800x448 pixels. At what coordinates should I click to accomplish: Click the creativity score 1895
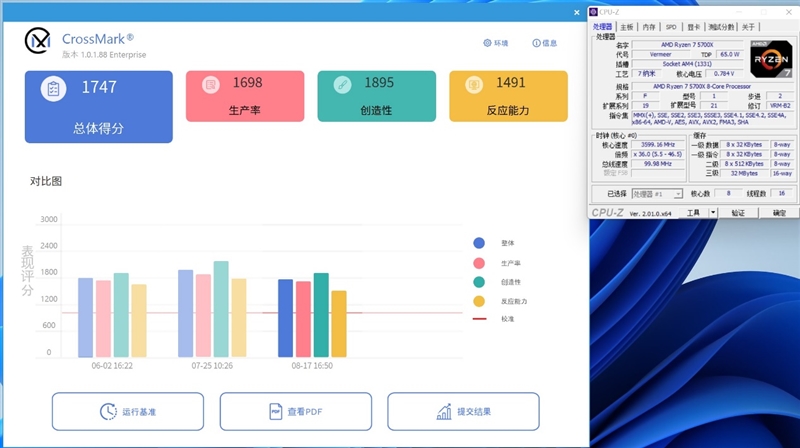point(379,83)
